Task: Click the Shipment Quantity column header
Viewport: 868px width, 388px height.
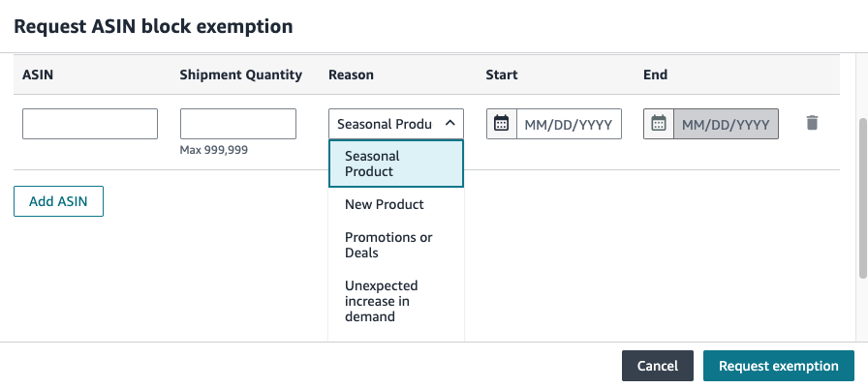Action: (241, 75)
